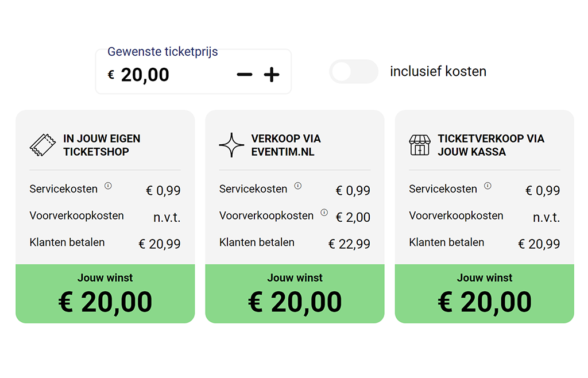588x378 pixels.
Task: Show Servicekosten info in the own ticketshop card
Action: tap(108, 186)
